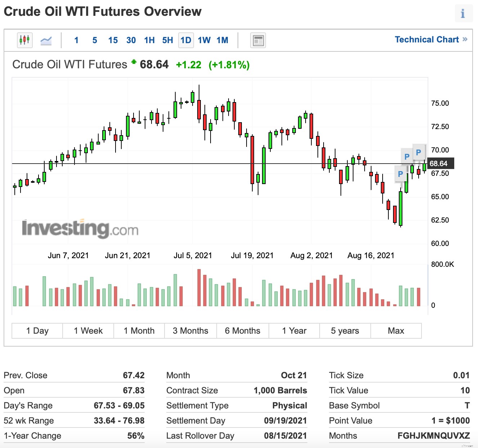Toggle the 5H timeframe
This screenshot has width=478, height=448.
pos(167,40)
